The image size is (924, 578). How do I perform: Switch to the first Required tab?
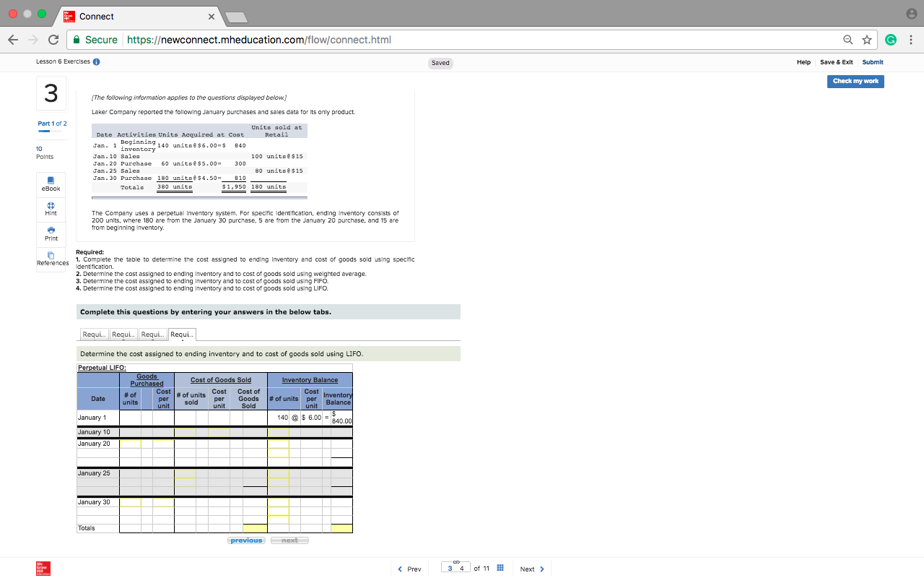coord(94,334)
